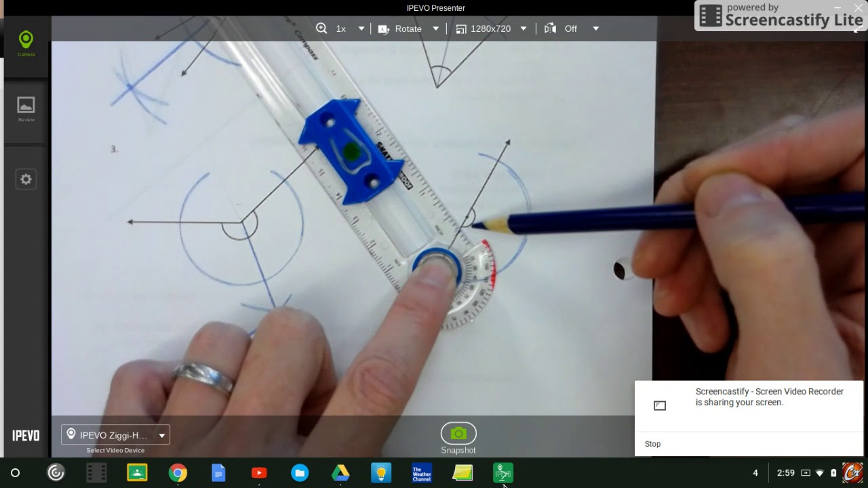868x488 pixels.
Task: Click the 1280x720 label
Action: pos(491,28)
